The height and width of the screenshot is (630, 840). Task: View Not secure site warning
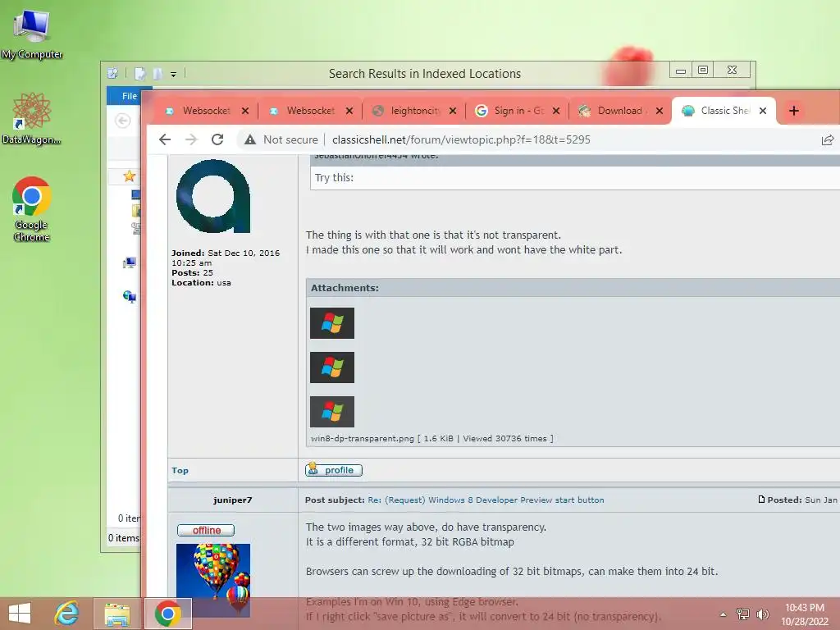(x=281, y=139)
